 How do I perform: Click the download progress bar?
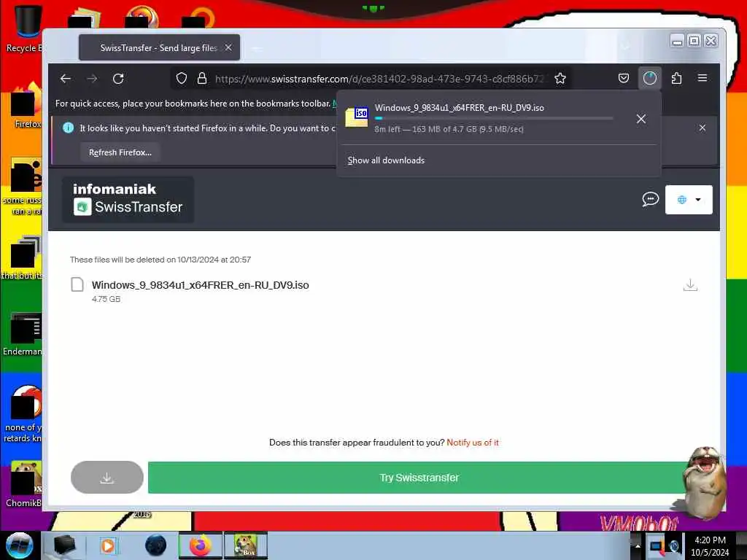click(494, 118)
